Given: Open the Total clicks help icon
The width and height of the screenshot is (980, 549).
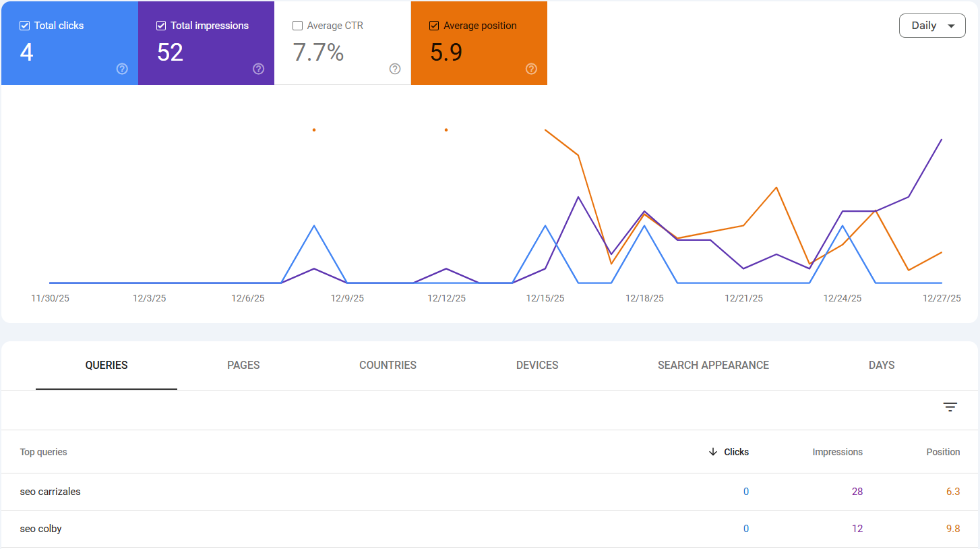Looking at the screenshot, I should 121,69.
